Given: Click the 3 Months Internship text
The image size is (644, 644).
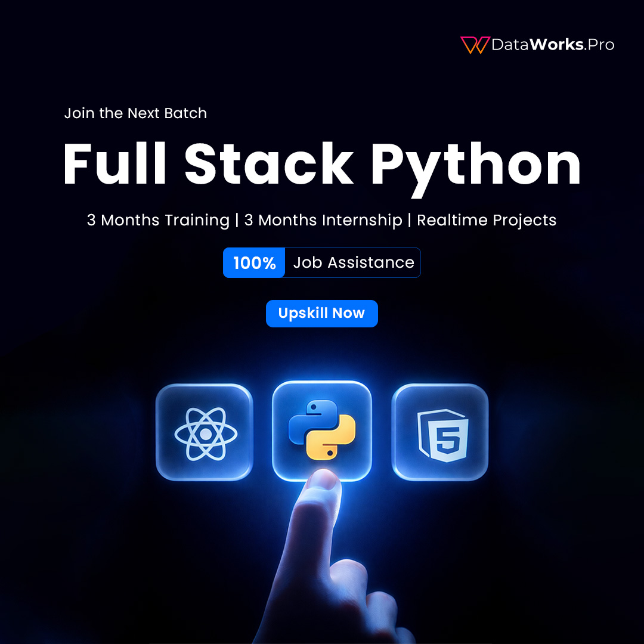Looking at the screenshot, I should 323,221.
